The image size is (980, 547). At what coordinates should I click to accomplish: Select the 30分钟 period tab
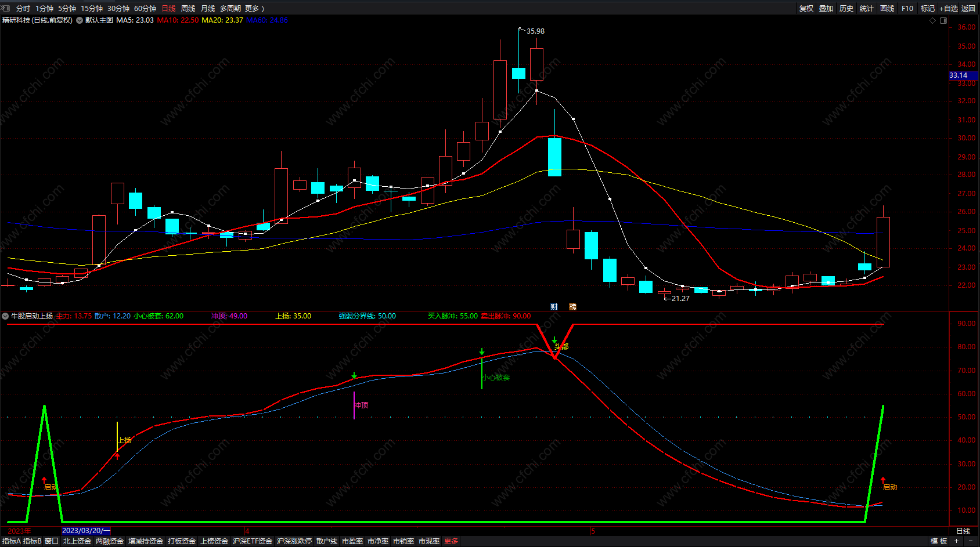(118, 9)
